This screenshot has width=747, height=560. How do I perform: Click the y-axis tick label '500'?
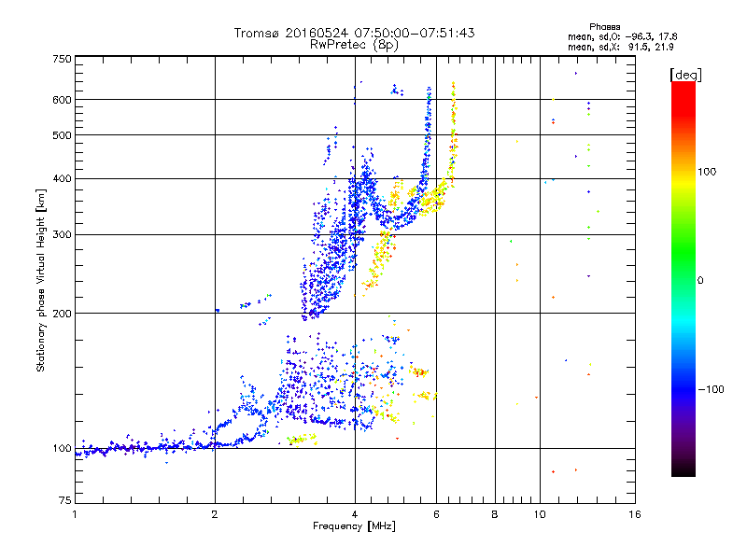[63, 135]
